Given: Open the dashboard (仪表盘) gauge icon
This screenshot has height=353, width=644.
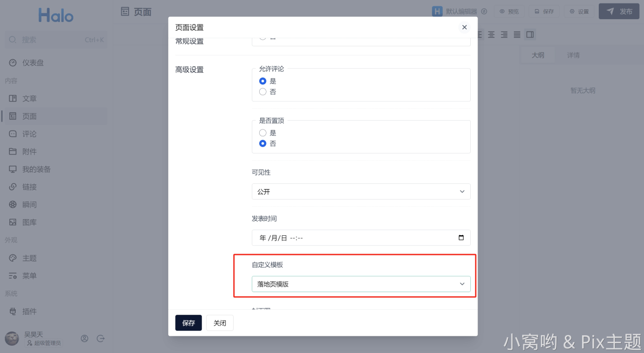Looking at the screenshot, I should coord(13,63).
